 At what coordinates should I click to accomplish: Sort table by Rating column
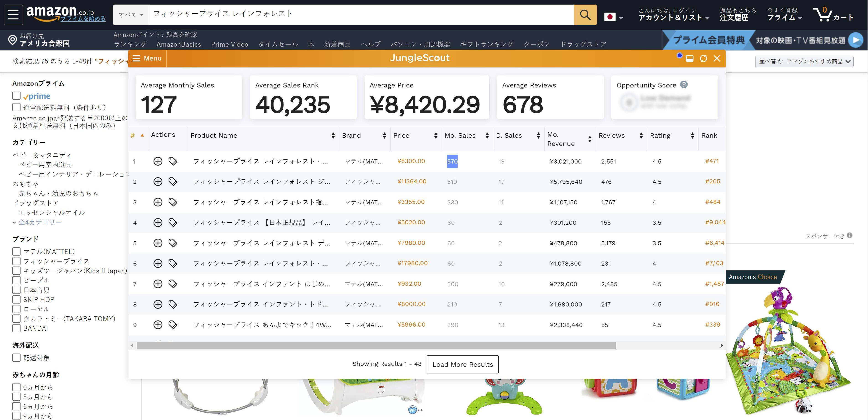coord(692,135)
